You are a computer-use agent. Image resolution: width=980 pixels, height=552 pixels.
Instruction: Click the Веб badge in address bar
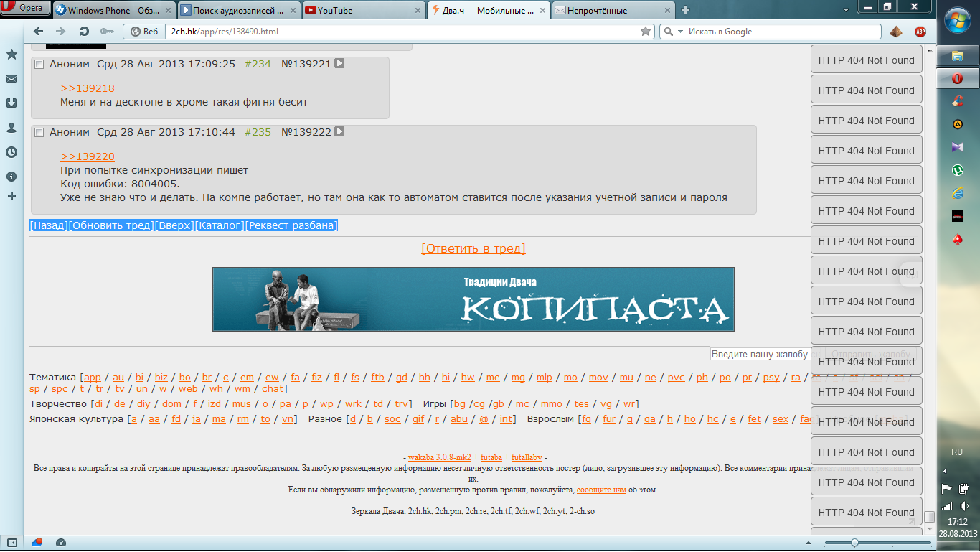click(144, 32)
